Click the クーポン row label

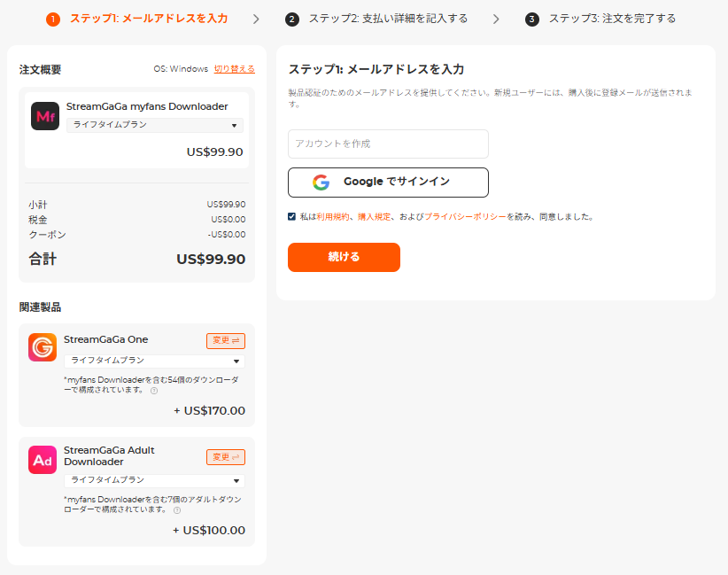(47, 235)
